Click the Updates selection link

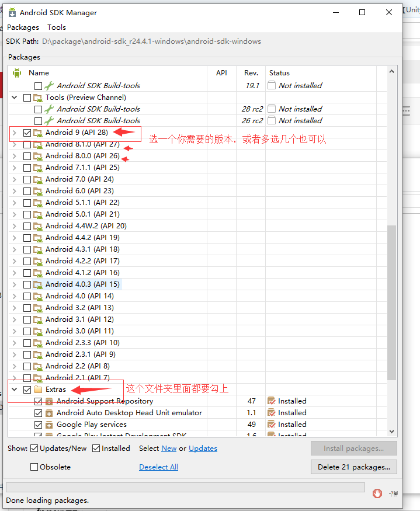click(203, 449)
